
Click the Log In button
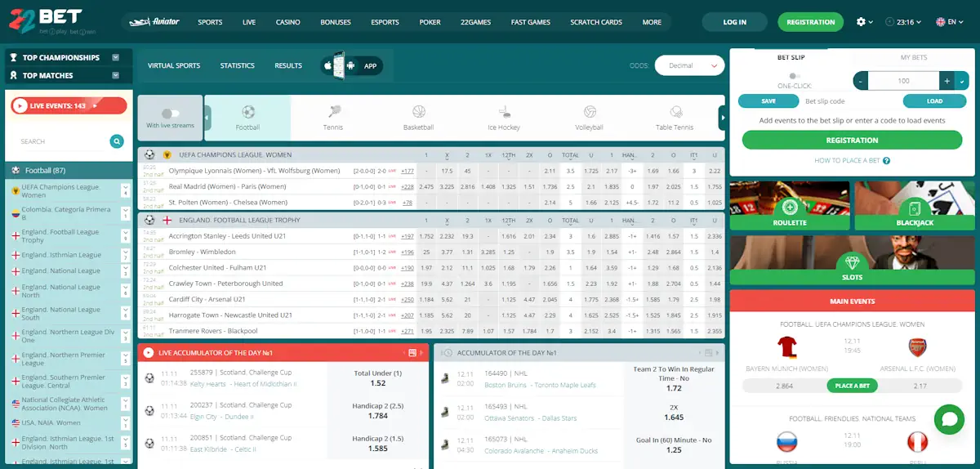point(734,22)
